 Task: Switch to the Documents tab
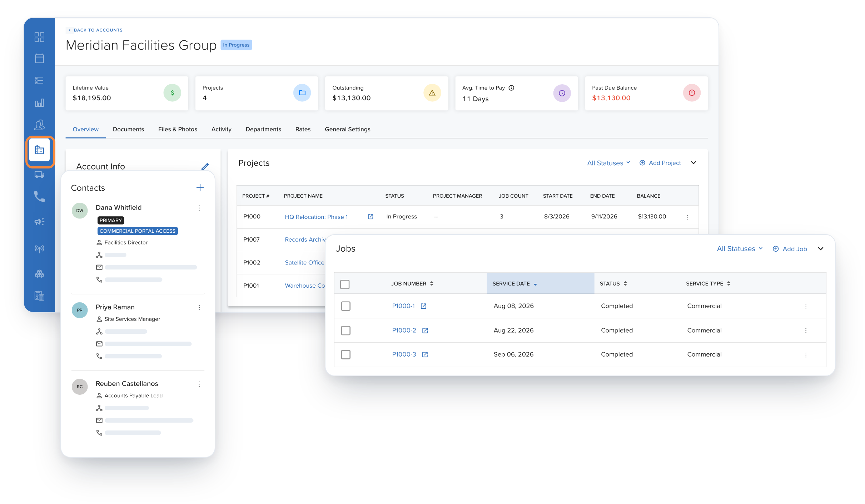point(128,129)
